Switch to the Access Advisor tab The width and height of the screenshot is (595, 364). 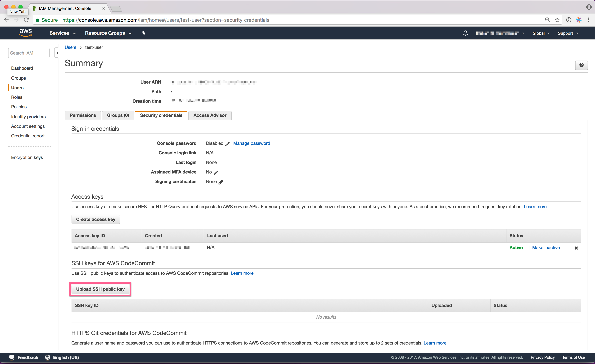click(x=210, y=115)
